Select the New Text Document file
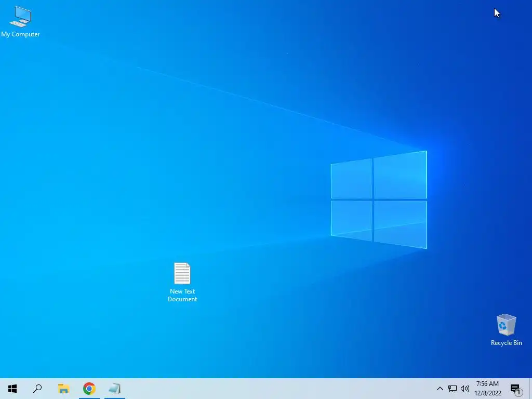The height and width of the screenshot is (399, 532). pos(182,282)
